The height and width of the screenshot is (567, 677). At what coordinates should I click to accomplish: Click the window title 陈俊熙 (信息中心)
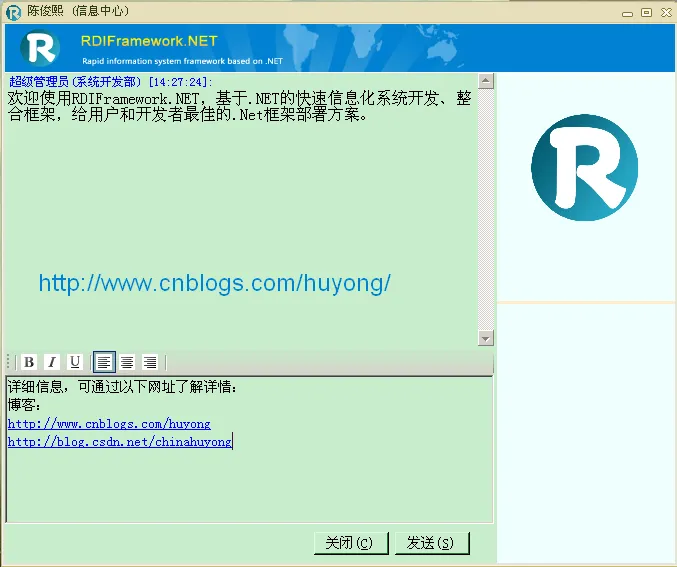78,11
